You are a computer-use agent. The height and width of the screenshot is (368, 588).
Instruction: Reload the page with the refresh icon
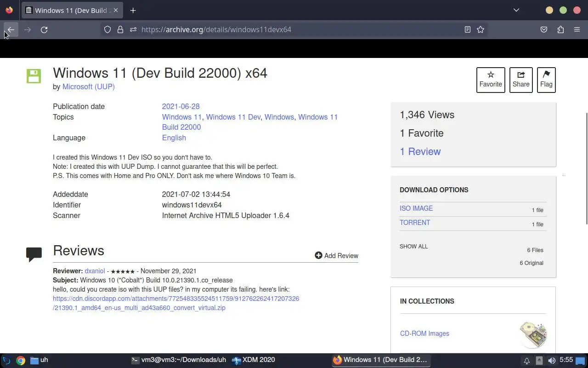pyautogui.click(x=44, y=29)
